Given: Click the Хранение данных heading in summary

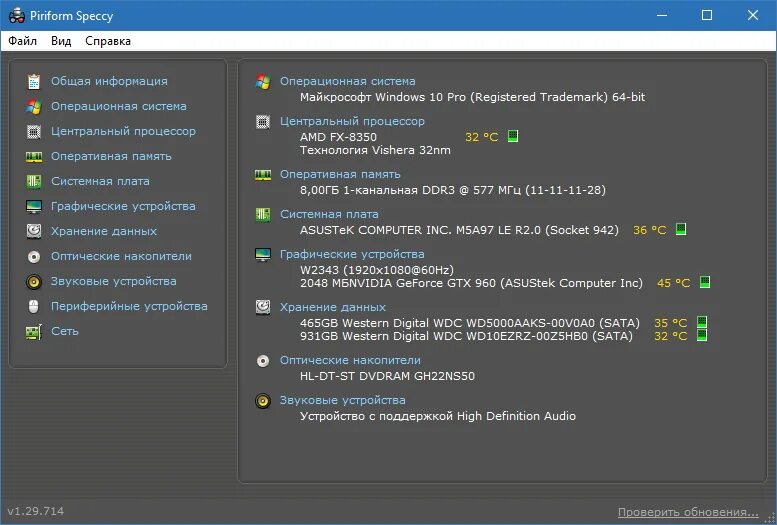Looking at the screenshot, I should point(333,307).
